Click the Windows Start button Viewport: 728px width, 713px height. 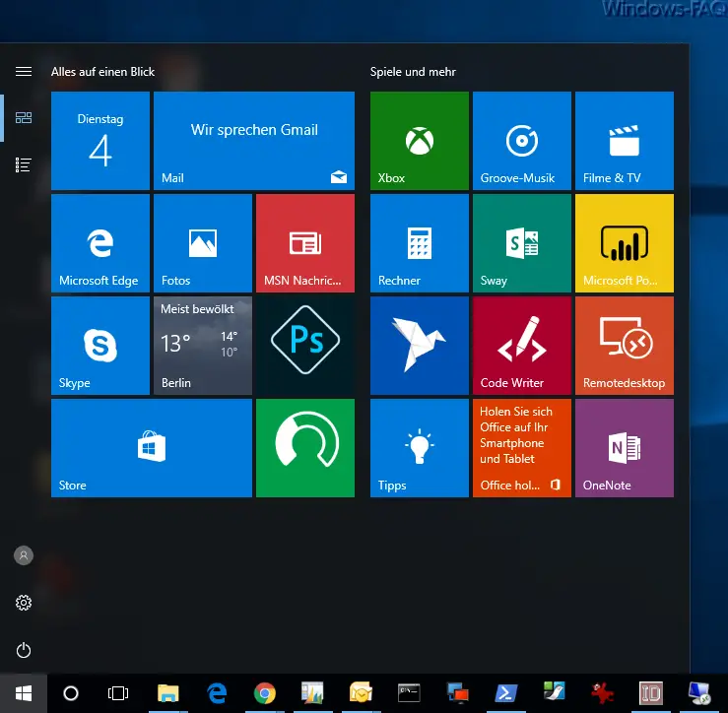pyautogui.click(x=24, y=693)
